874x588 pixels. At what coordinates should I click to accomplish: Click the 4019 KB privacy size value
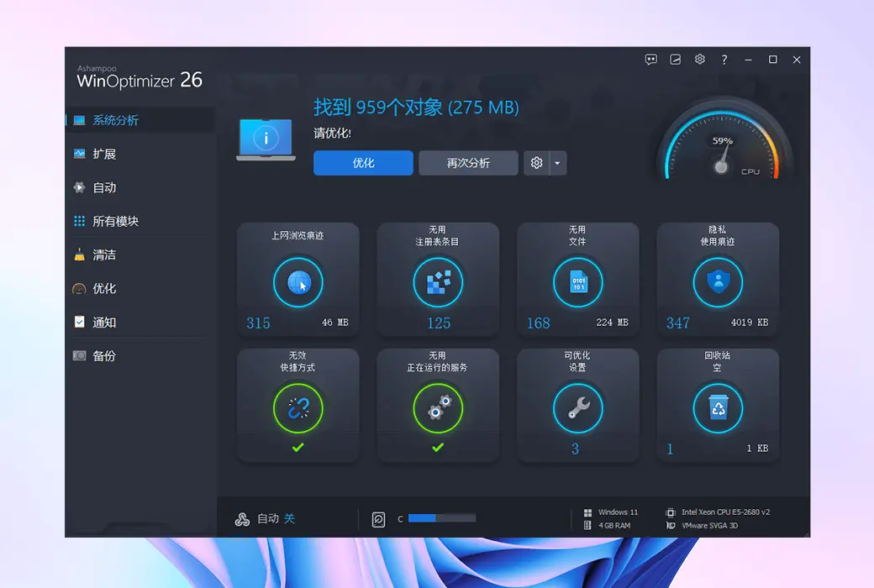750,323
